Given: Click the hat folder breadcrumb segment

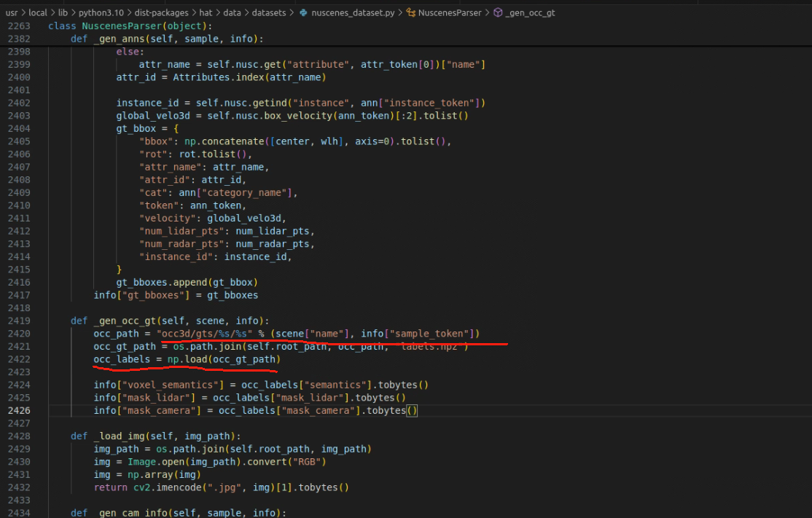Looking at the screenshot, I should (x=192, y=12).
